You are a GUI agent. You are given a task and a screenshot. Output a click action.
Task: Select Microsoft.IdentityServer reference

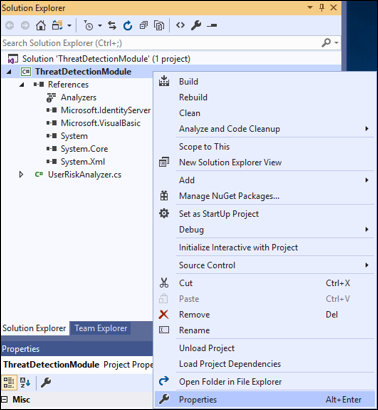(x=105, y=110)
